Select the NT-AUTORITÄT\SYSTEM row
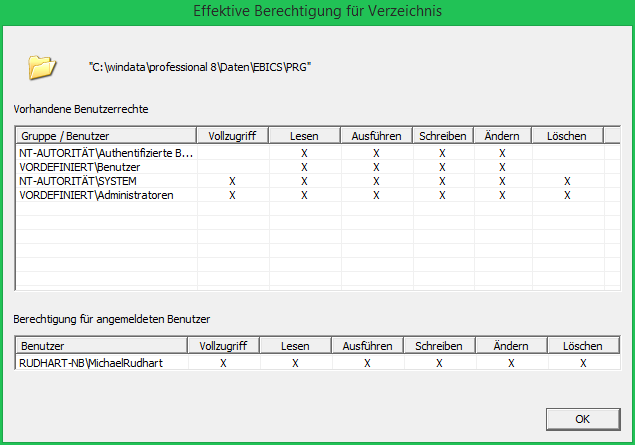Screen dimensions: 635x445 (x=318, y=181)
